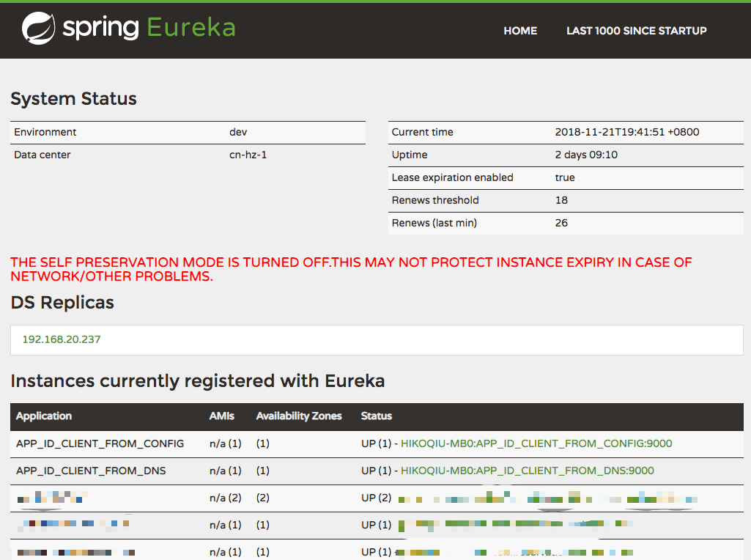751x560 pixels.
Task: Click the Status column header
Action: 377,416
